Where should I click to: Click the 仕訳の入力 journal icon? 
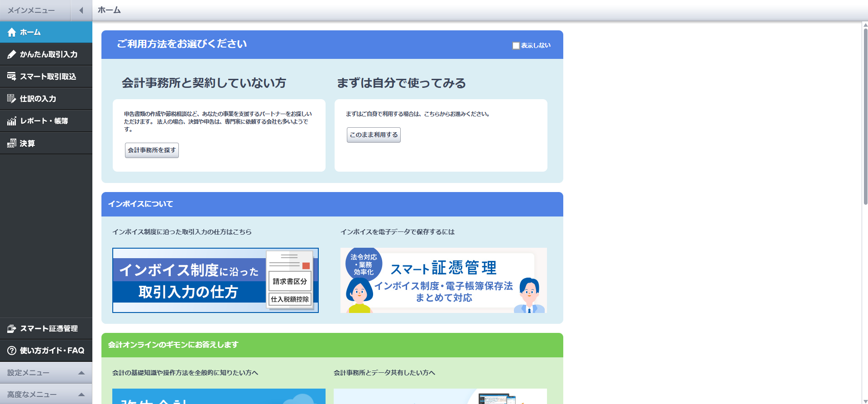pos(12,99)
